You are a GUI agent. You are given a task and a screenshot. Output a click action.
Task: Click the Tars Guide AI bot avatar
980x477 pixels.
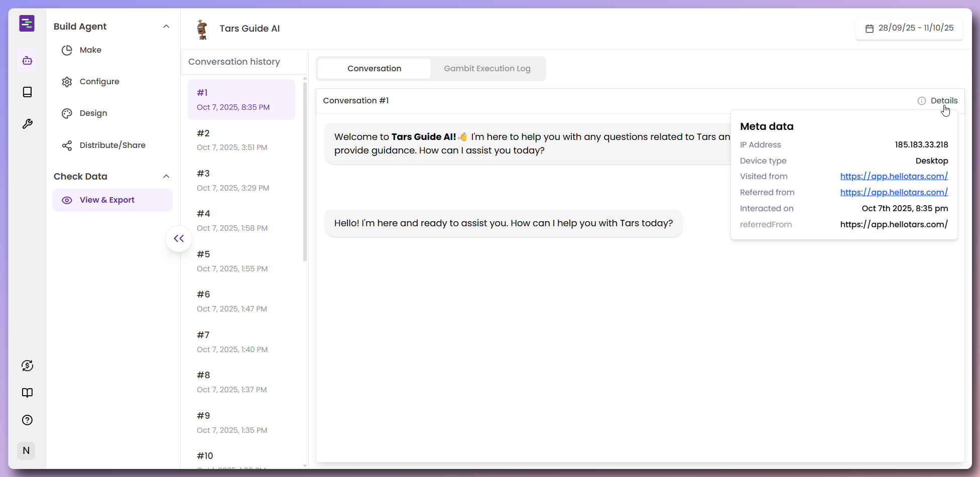point(202,29)
